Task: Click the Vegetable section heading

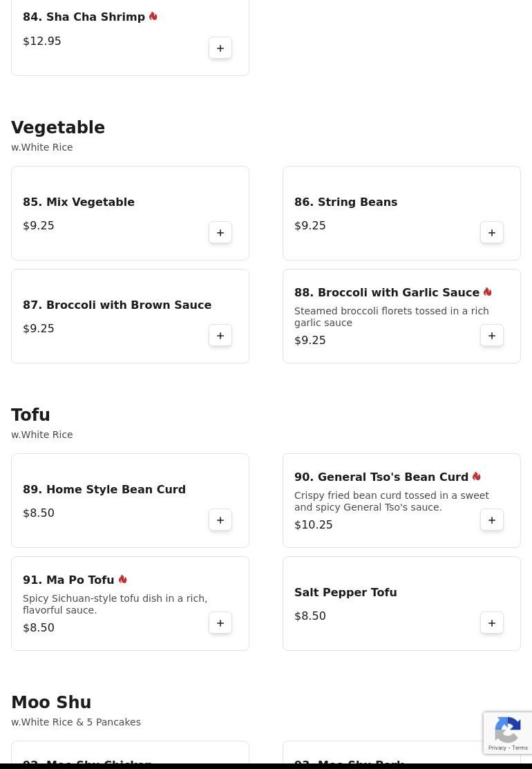Action: (x=58, y=128)
